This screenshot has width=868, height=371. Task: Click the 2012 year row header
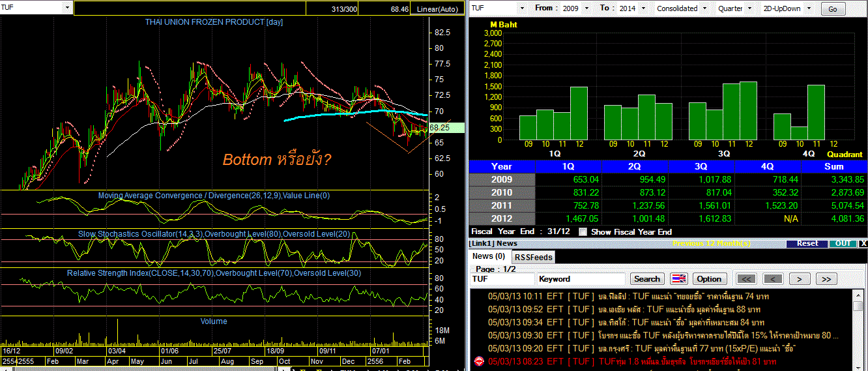point(502,218)
